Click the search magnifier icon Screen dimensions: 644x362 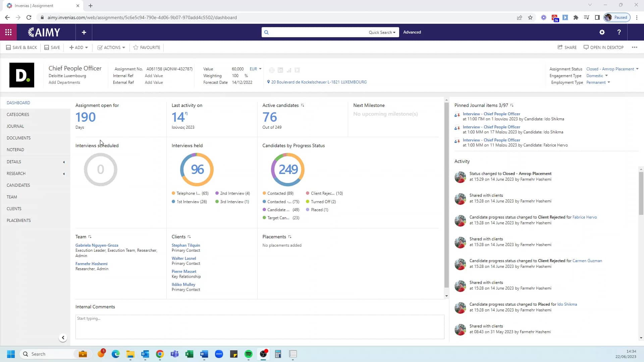(x=266, y=32)
